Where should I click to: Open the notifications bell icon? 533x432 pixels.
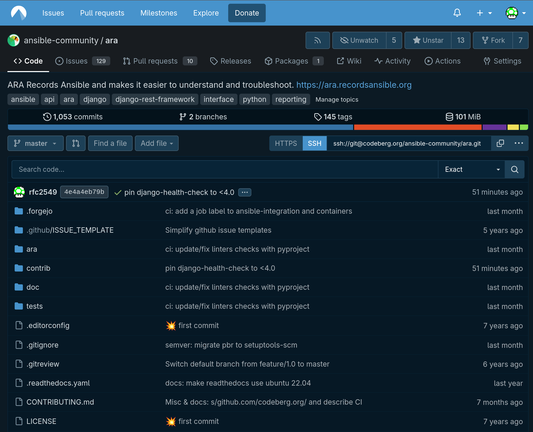pyautogui.click(x=457, y=13)
